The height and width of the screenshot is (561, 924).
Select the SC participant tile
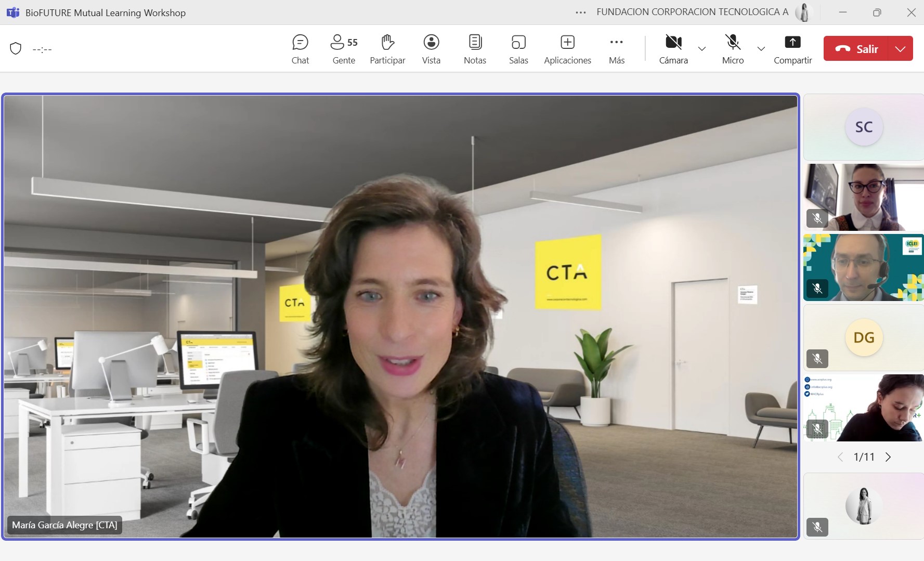tap(864, 127)
